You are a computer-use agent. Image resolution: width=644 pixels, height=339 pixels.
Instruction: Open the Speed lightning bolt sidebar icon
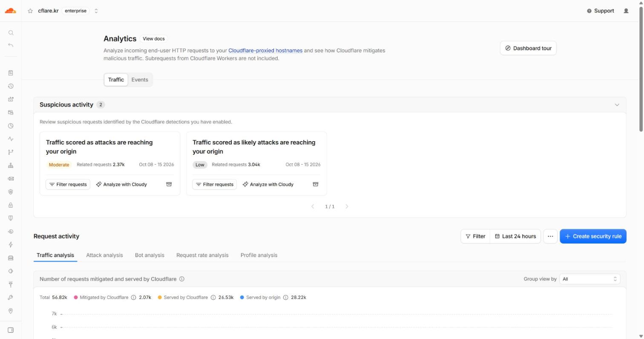(x=11, y=245)
